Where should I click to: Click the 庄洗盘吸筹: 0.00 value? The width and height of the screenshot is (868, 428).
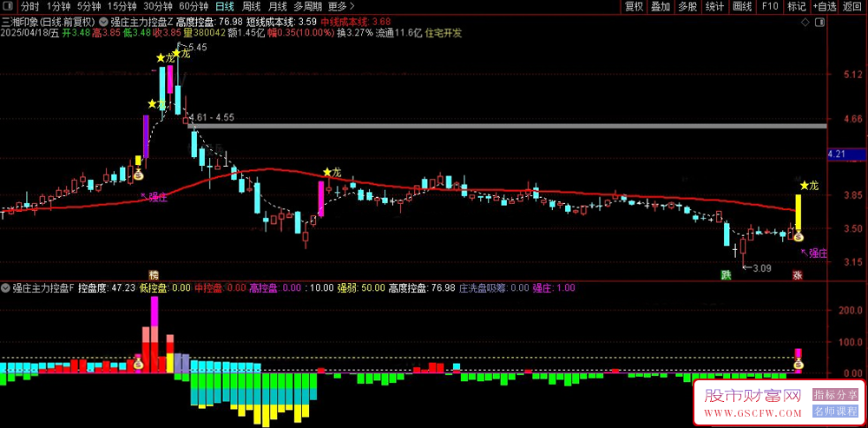(495, 288)
